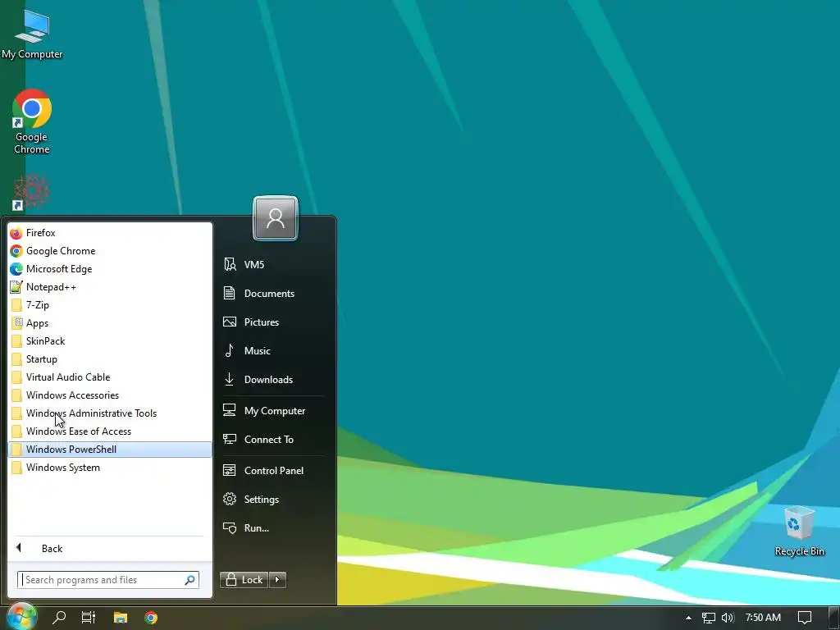Image resolution: width=840 pixels, height=630 pixels.
Task: Open My Computer from start menu panel
Action: pos(273,411)
